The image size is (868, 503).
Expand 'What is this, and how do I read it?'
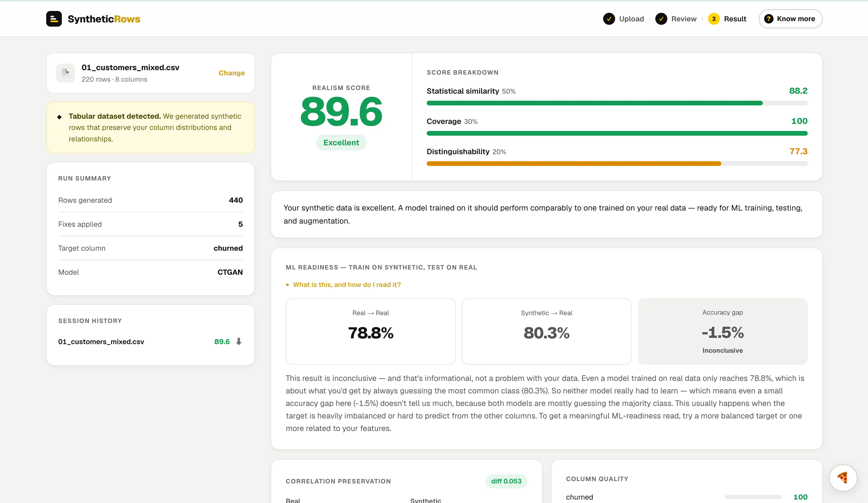[343, 285]
